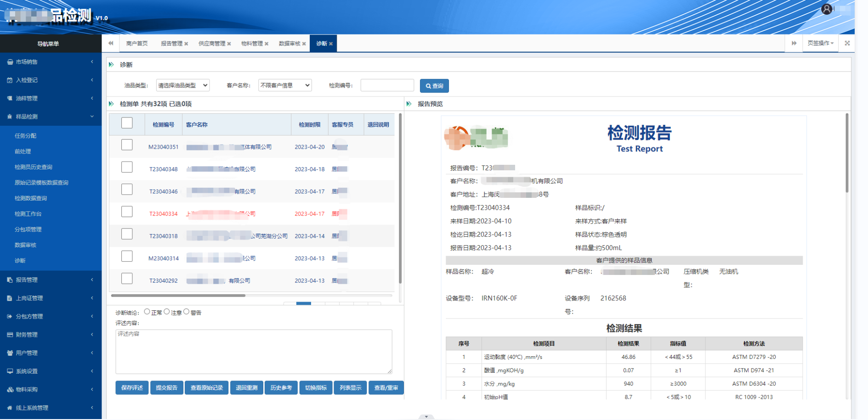Click the 提交报告 button

click(166, 388)
